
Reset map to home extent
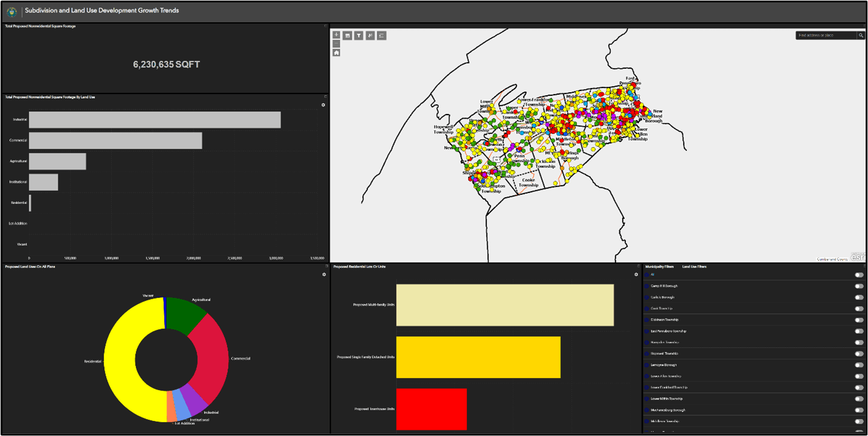(336, 53)
